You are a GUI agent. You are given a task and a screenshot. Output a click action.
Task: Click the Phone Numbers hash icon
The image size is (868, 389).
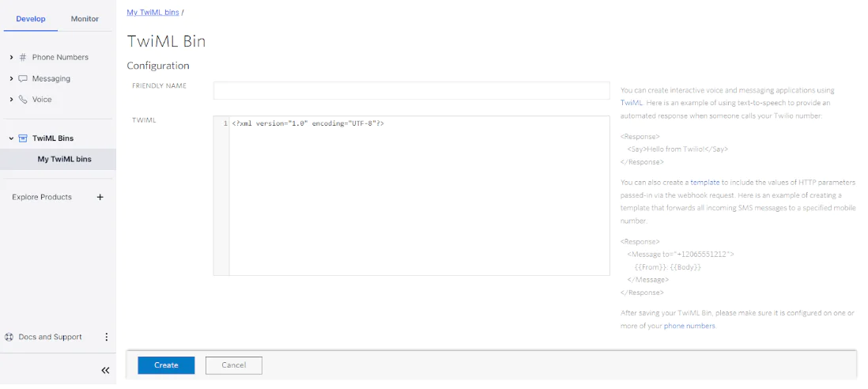23,57
